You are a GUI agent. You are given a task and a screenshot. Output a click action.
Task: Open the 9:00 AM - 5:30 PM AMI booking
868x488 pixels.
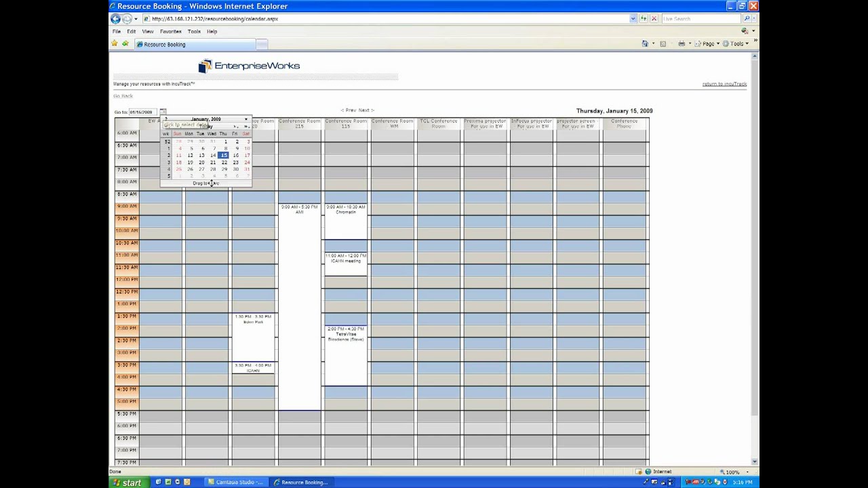click(x=299, y=306)
